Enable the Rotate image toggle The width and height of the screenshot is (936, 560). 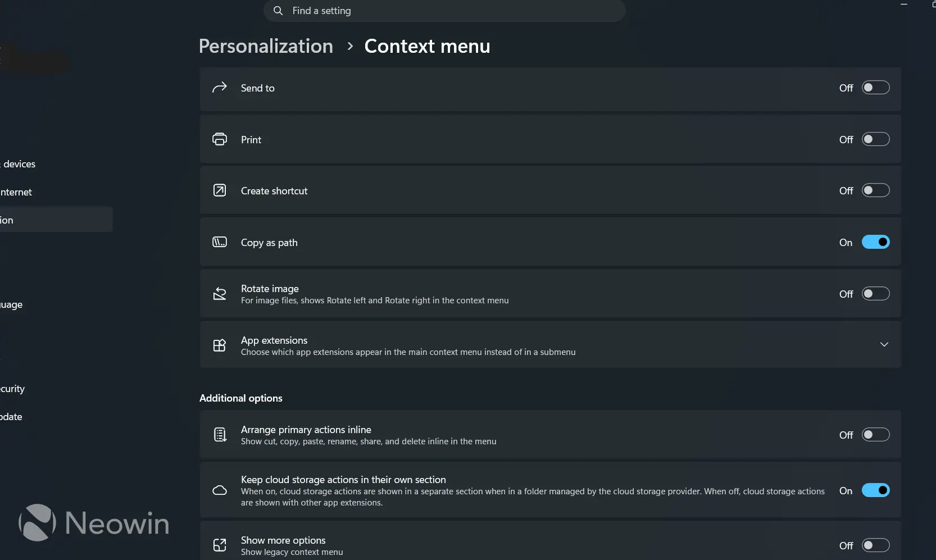coord(876,294)
